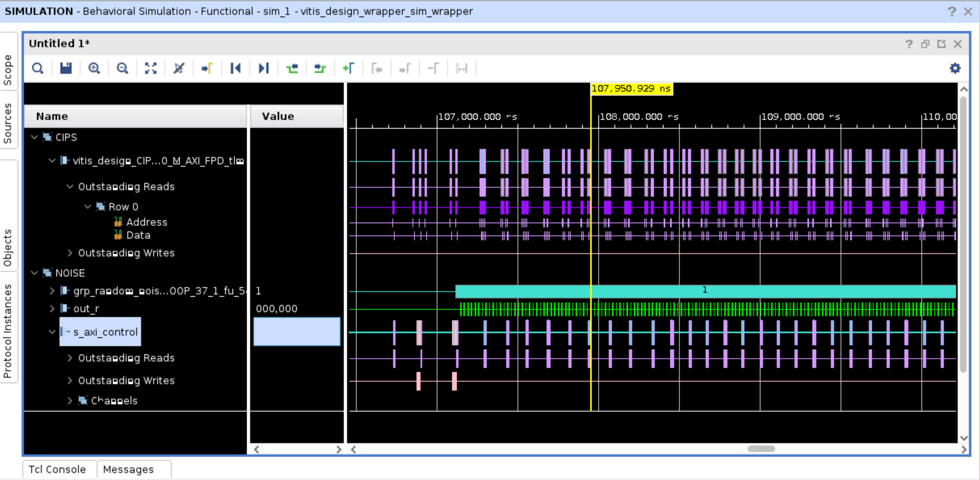This screenshot has width=980, height=480.
Task: Expand the Channels node
Action: pyautogui.click(x=70, y=401)
